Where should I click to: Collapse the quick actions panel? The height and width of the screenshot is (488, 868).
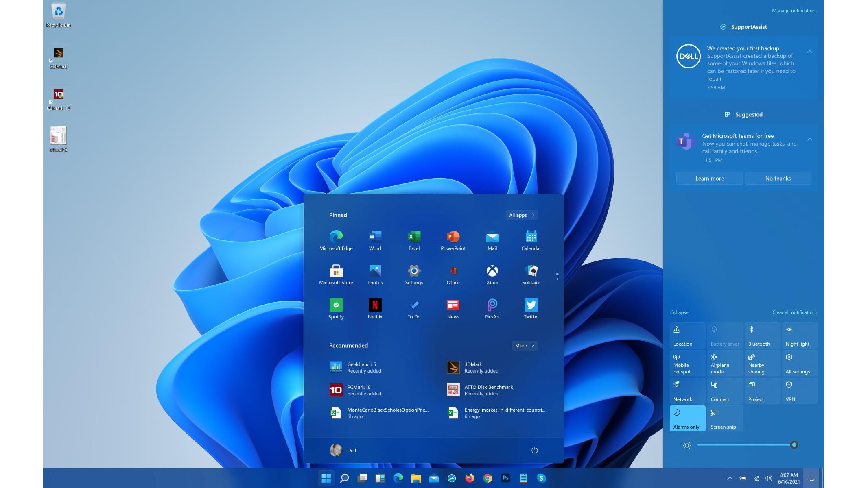click(x=679, y=312)
